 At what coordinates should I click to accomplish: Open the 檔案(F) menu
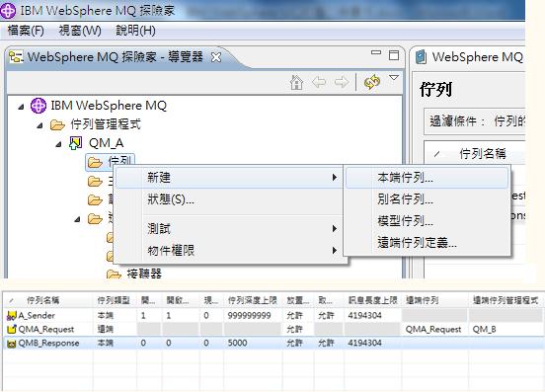(26, 31)
